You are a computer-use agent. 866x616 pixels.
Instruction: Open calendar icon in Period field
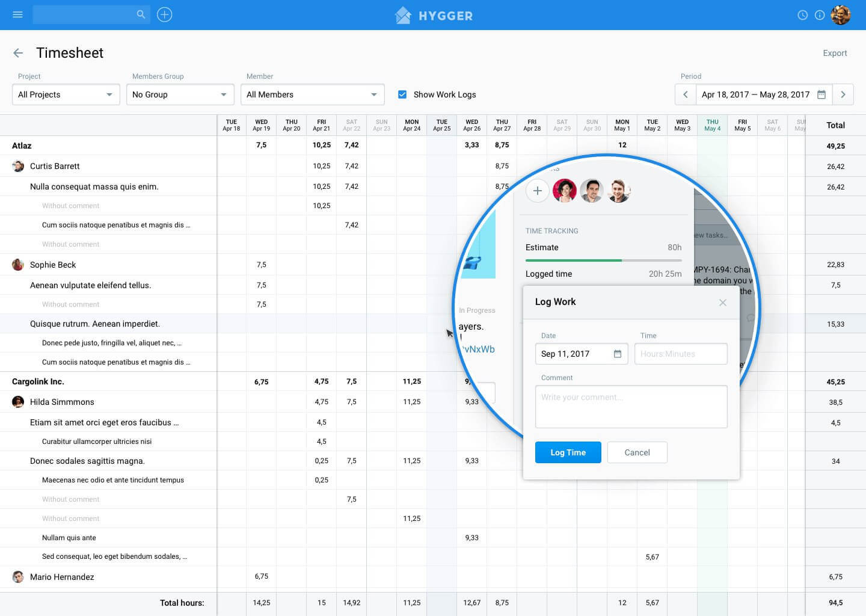coord(821,94)
